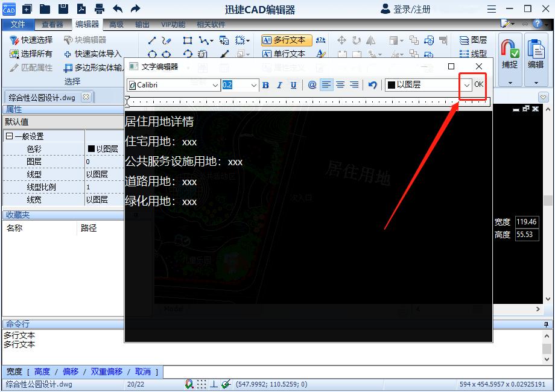This screenshot has height=392, width=555.
Task: Click 登录/注册 login link
Action: click(x=405, y=9)
